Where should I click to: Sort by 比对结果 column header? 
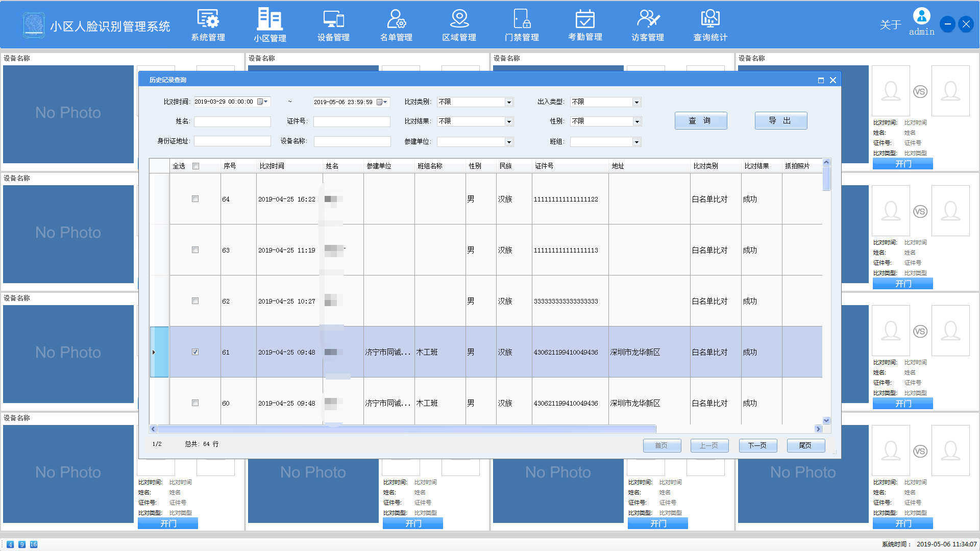point(762,166)
